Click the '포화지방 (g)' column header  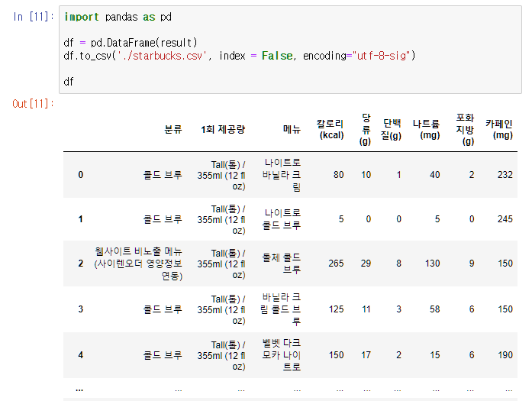tap(465, 129)
